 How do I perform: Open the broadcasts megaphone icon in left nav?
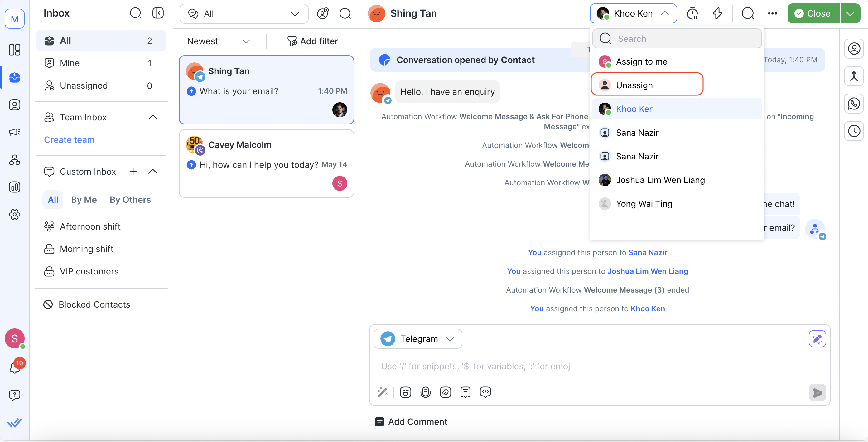coord(14,132)
